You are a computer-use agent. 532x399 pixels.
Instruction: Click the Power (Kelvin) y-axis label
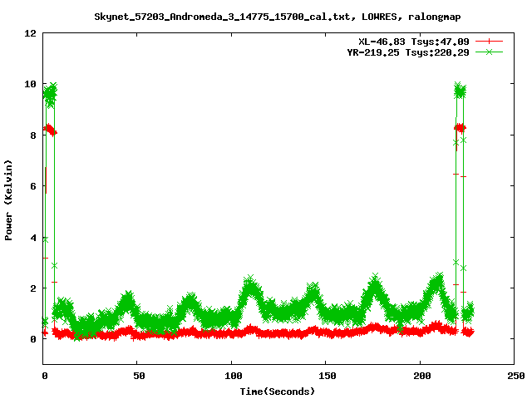coord(8,200)
